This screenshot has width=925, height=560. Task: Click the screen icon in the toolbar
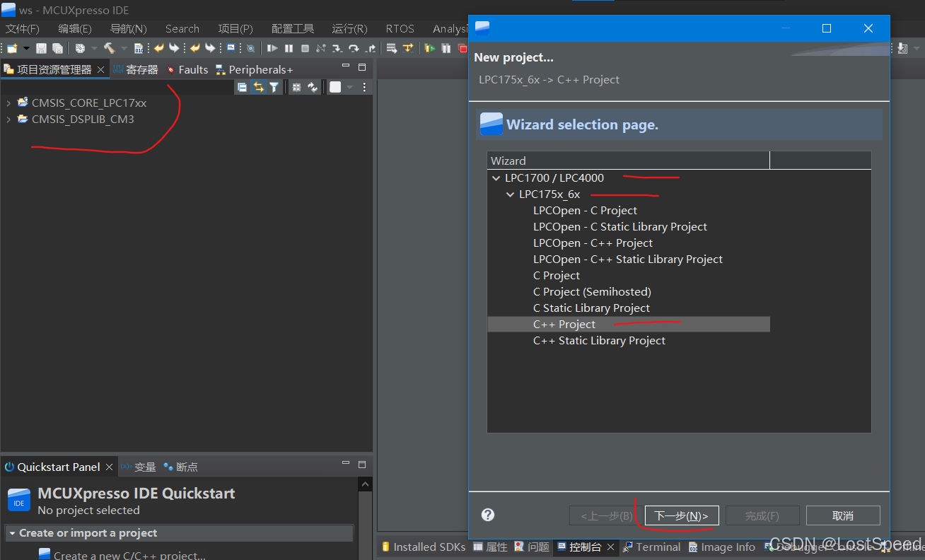click(231, 48)
